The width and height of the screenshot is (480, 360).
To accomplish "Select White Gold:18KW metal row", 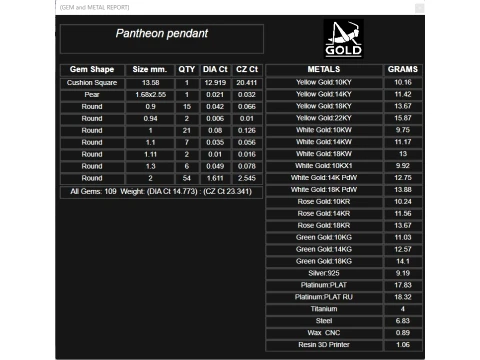I will pyautogui.click(x=344, y=154).
